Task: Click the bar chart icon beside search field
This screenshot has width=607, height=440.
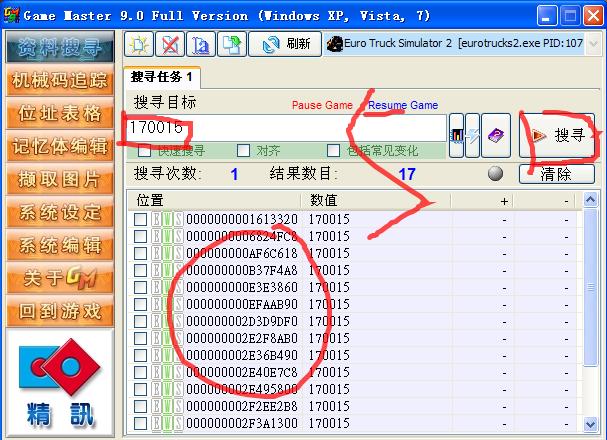Action: click(x=457, y=129)
